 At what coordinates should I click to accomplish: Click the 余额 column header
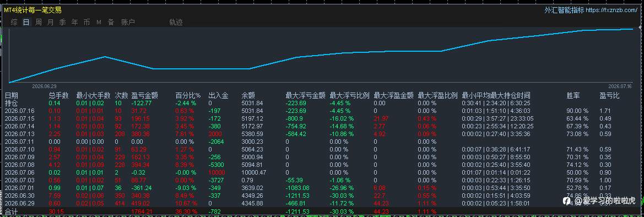click(248, 96)
